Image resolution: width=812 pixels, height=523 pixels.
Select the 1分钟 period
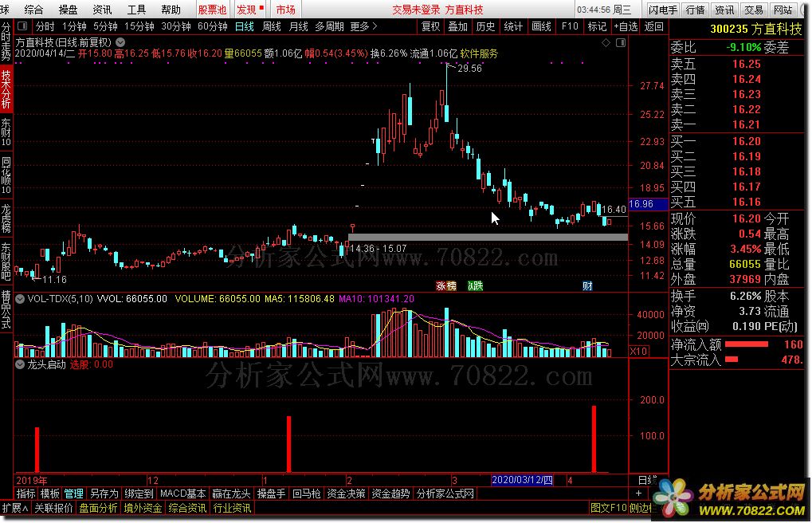click(74, 26)
